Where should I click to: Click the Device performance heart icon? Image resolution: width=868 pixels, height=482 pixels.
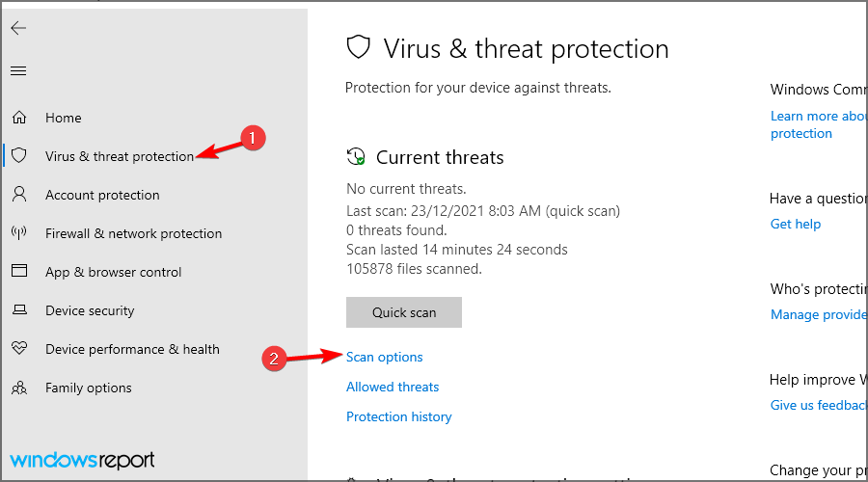(19, 348)
